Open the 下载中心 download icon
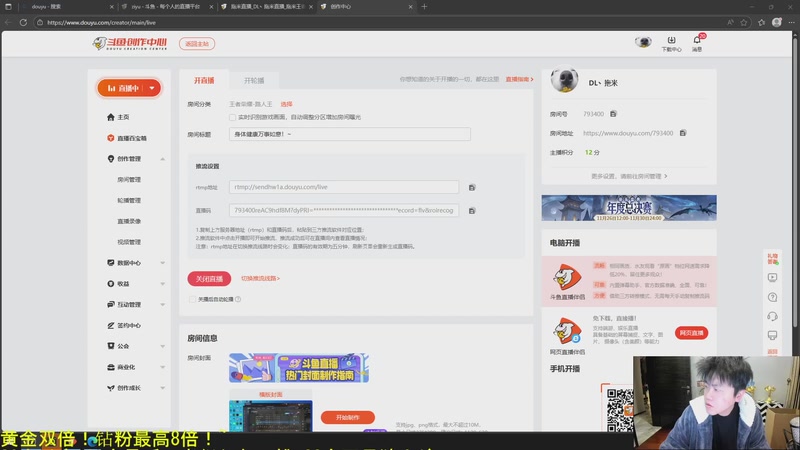 671,44
